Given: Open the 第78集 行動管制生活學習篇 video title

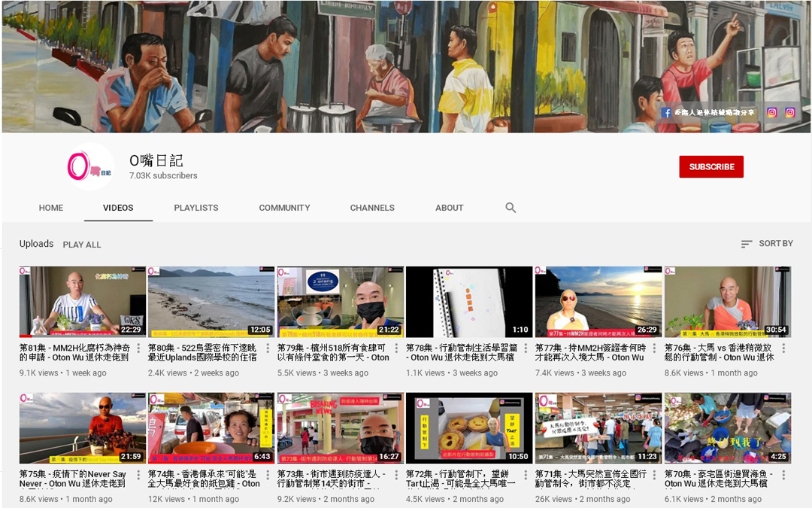Looking at the screenshot, I should click(x=462, y=352).
